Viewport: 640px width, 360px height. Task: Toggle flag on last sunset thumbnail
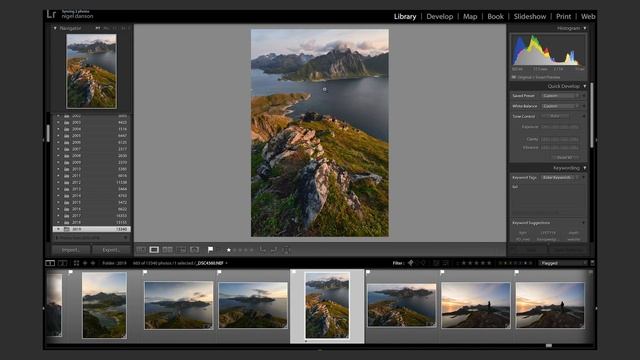[517, 272]
